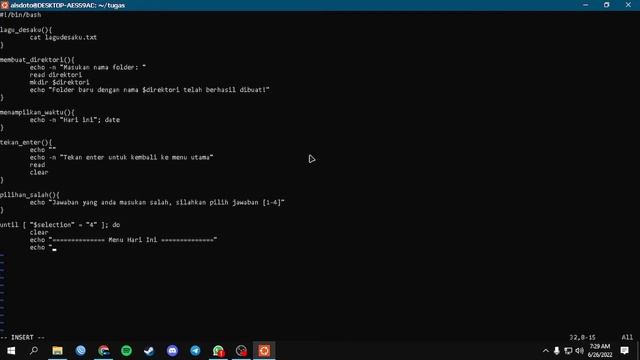640x360 pixels.
Task: Click the terminal title bar text ~/tugas
Action: [111, 5]
